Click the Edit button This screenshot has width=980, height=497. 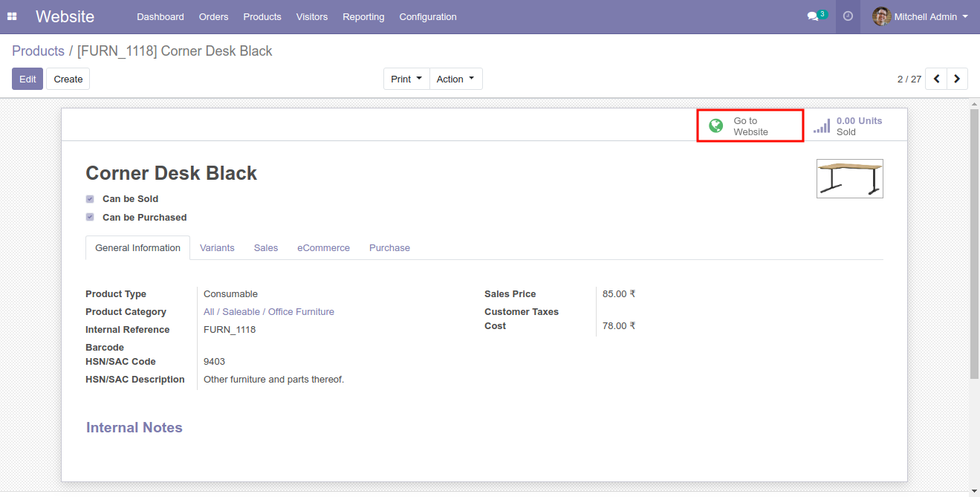tap(27, 79)
